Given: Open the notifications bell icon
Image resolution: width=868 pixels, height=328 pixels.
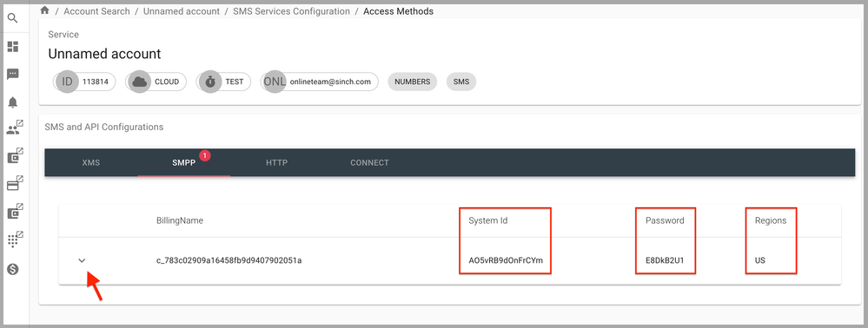Looking at the screenshot, I should point(13,102).
